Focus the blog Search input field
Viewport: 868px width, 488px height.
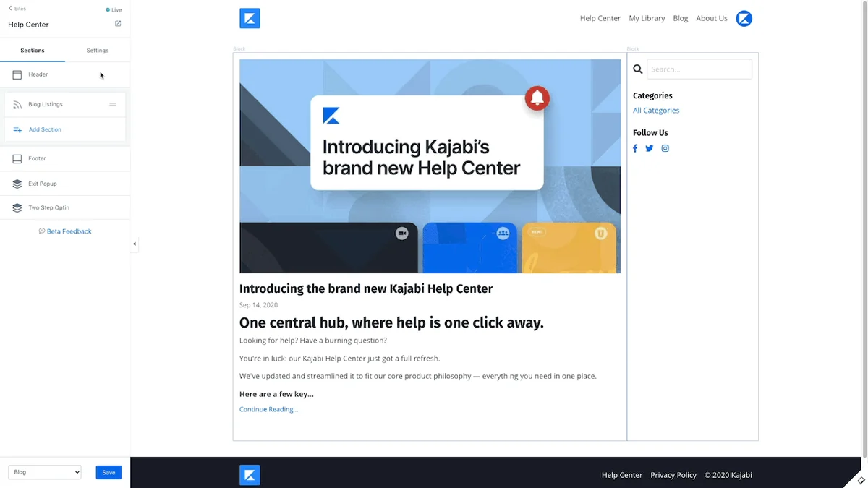(x=699, y=69)
